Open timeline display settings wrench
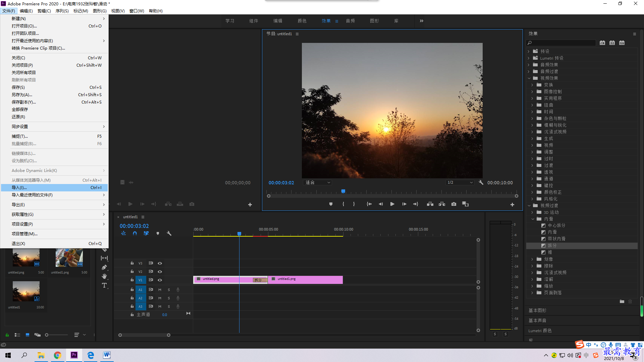Screen dimensions: 644x362 point(169,233)
